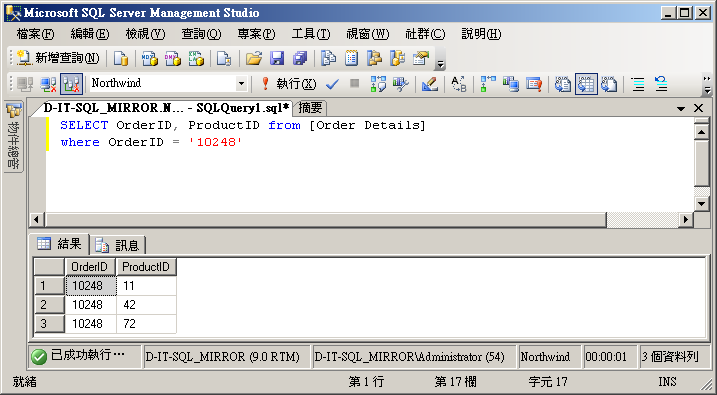717x395 pixels.
Task: Toggle Results to Text output mode
Action: click(x=563, y=84)
